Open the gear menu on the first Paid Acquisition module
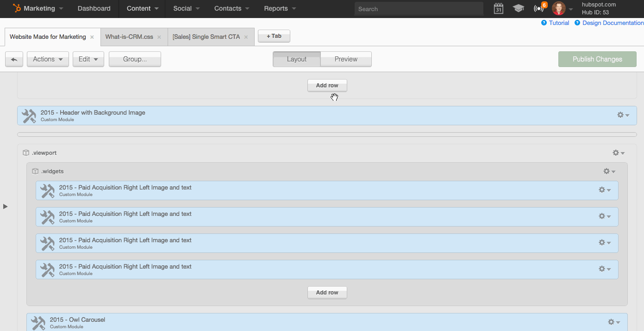The height and width of the screenshot is (331, 644). 605,190
